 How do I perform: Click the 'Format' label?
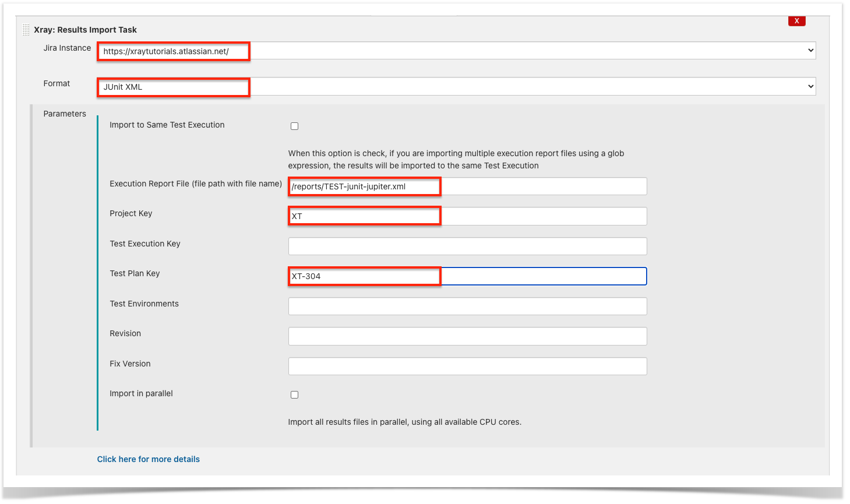pos(57,83)
